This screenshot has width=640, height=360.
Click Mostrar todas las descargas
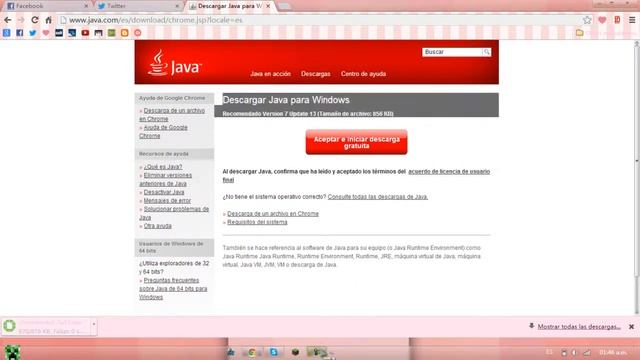point(579,327)
